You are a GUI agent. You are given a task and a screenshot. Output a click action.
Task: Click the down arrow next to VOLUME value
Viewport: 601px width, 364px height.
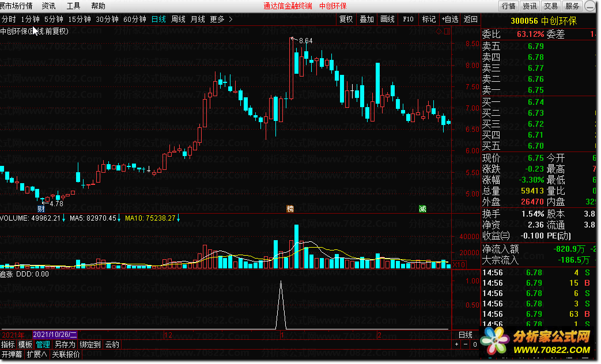point(63,218)
